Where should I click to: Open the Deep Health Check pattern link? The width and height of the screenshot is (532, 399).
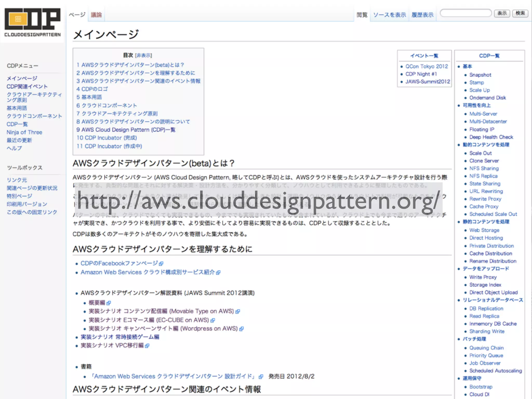coord(491,137)
